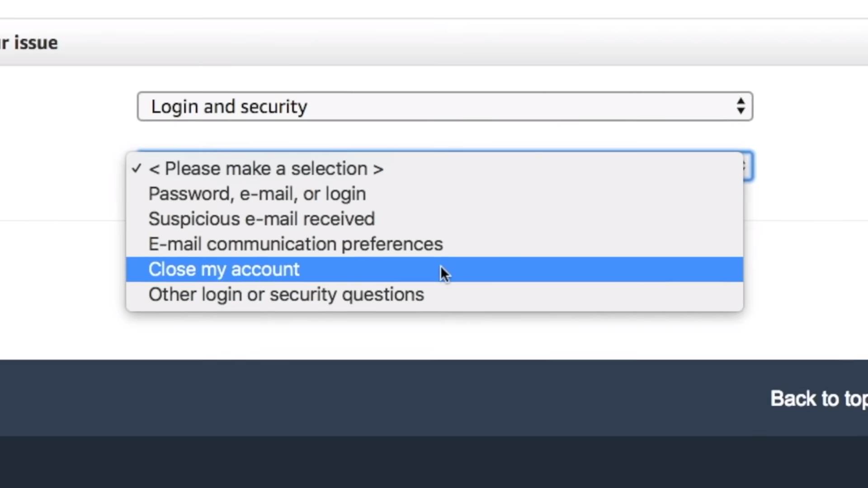Pick "E-mail communication preferences" option
The image size is (868, 488).
(x=296, y=244)
